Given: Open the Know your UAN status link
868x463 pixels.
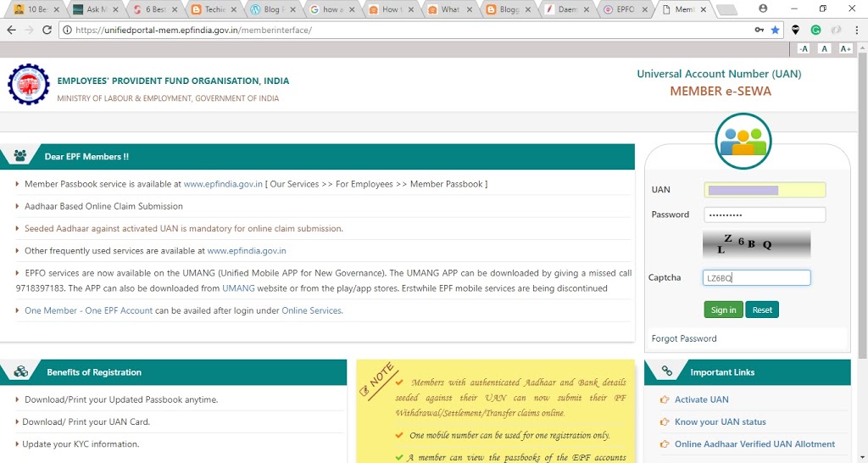Looking at the screenshot, I should pyautogui.click(x=721, y=421).
